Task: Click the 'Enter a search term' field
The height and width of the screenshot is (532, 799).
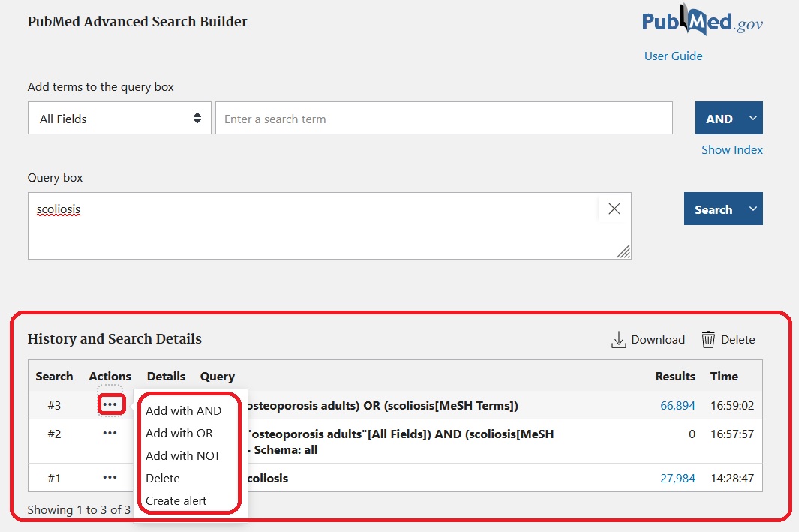Action: tap(443, 119)
